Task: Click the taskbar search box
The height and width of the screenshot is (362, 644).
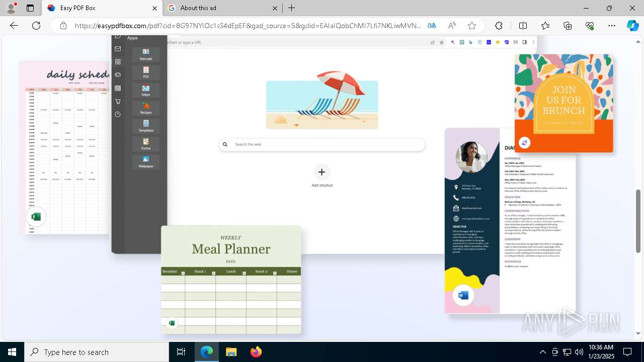Action: pos(97,352)
